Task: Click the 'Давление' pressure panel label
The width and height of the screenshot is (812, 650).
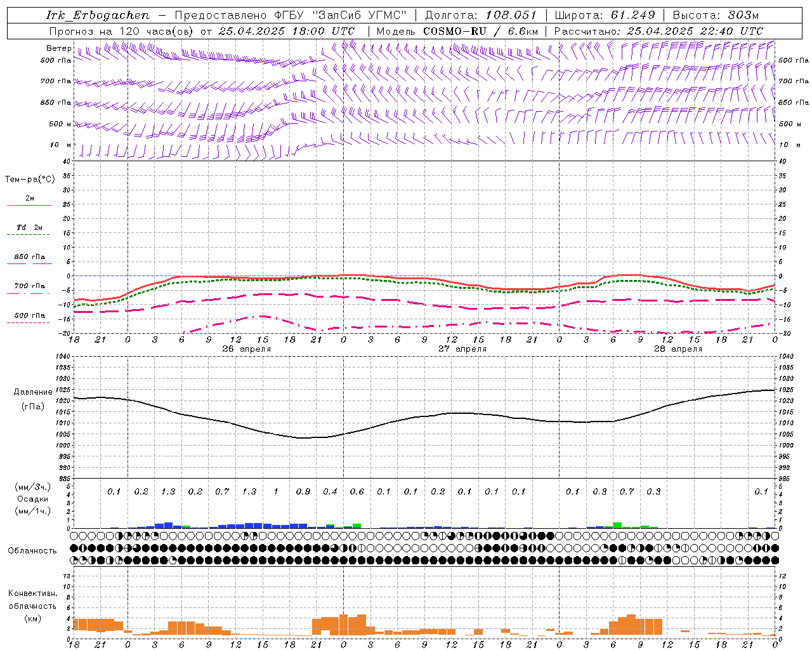Action: (33, 392)
